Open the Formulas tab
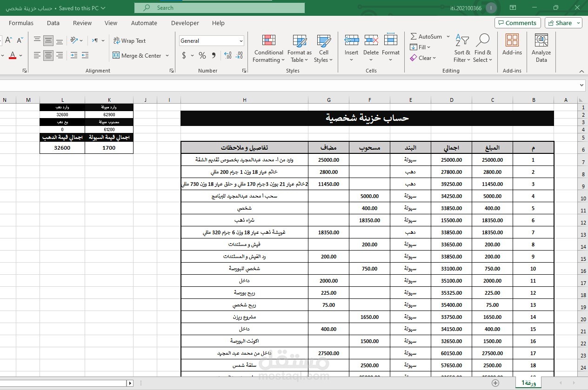Image resolution: width=588 pixels, height=390 pixels. (21, 23)
